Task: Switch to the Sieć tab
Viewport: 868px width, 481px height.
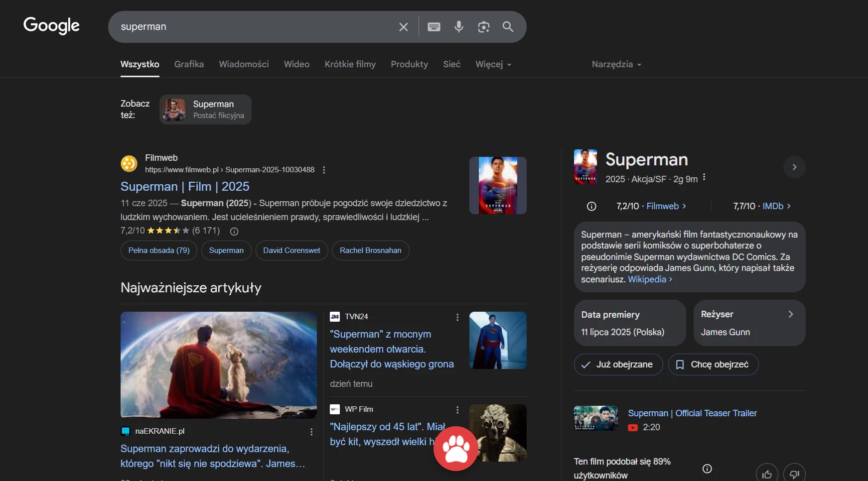Action: click(451, 64)
